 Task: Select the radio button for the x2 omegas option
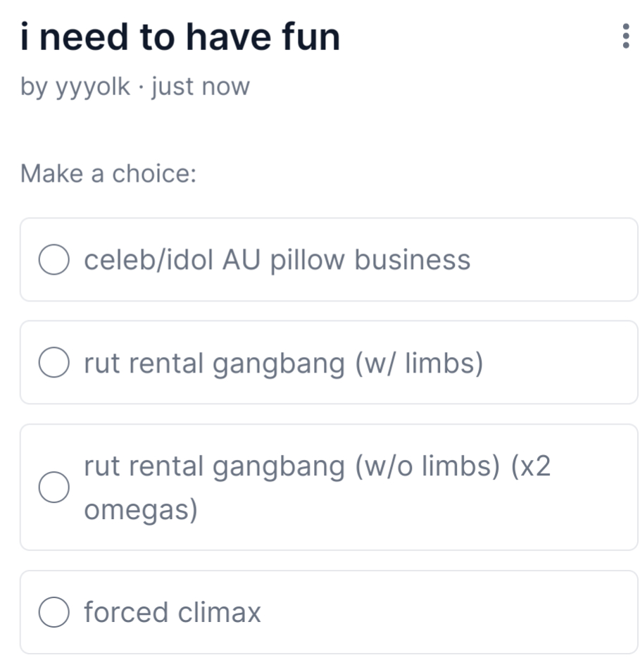click(x=54, y=487)
